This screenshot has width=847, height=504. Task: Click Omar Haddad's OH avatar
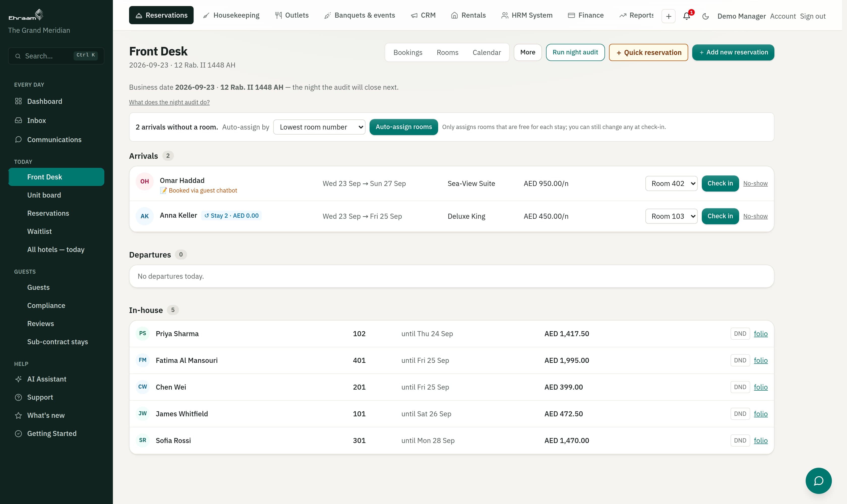[x=144, y=181]
